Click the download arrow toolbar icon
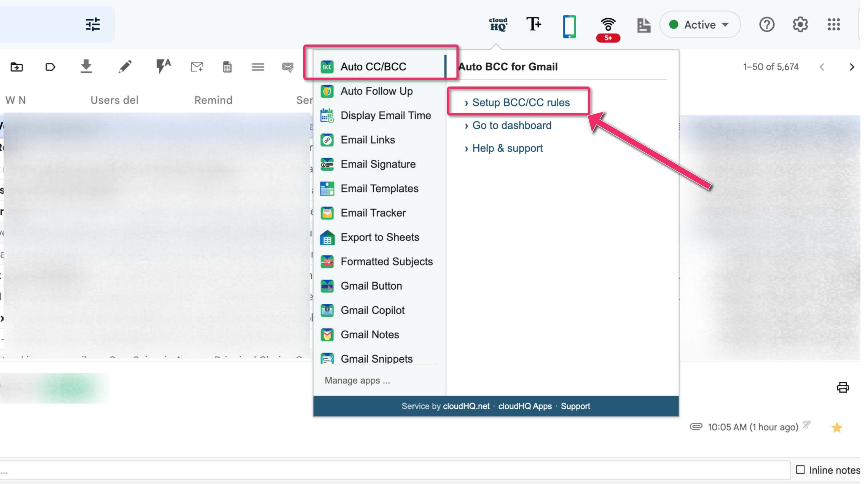The image size is (868, 484). (x=86, y=66)
